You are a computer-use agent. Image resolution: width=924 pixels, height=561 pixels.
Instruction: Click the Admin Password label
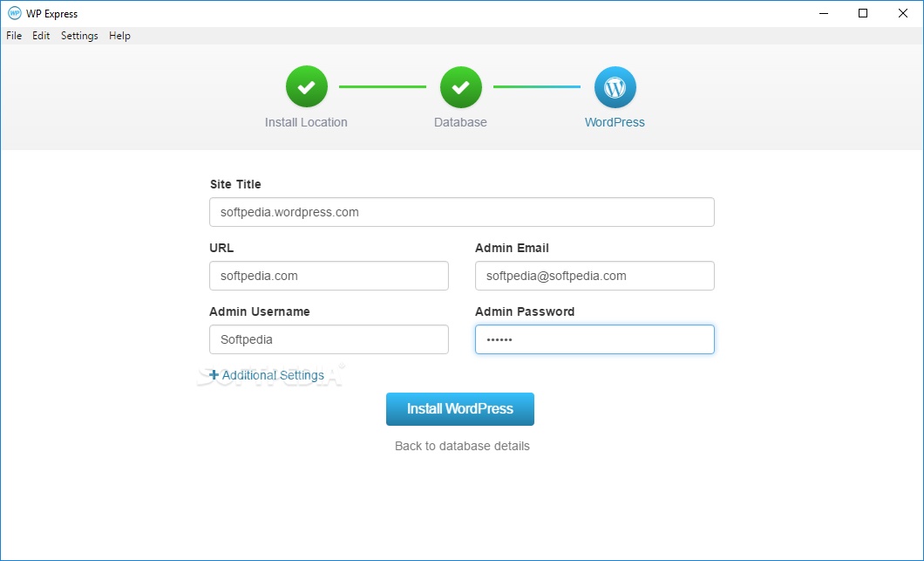[525, 311]
